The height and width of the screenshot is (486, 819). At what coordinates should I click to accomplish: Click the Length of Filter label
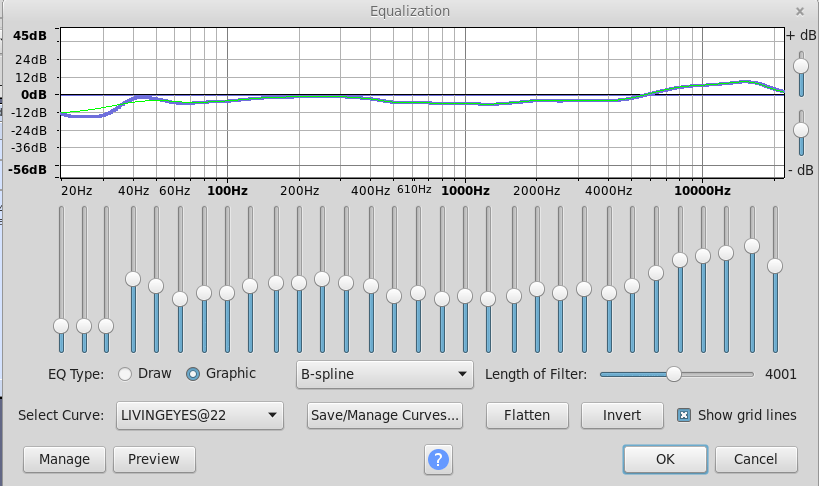coord(536,374)
